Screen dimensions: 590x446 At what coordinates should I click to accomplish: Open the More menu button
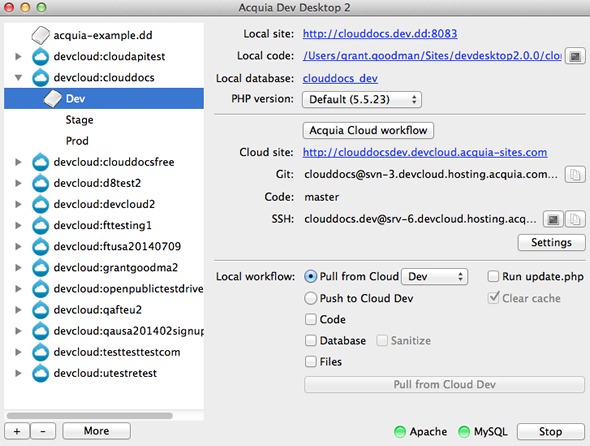pos(97,431)
